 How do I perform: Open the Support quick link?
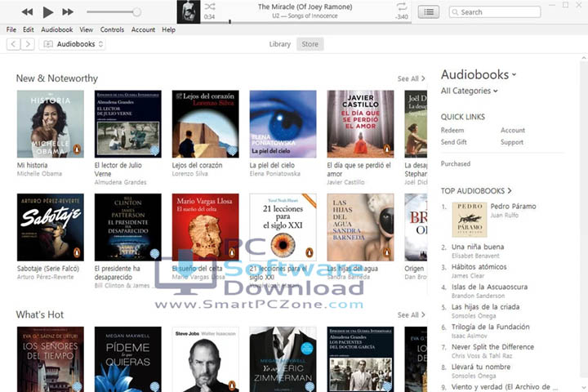pyautogui.click(x=512, y=142)
